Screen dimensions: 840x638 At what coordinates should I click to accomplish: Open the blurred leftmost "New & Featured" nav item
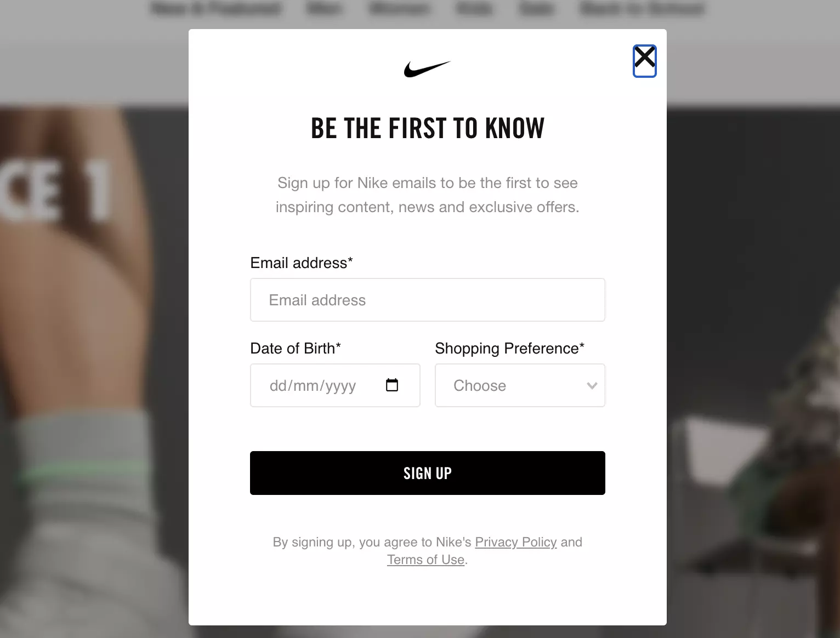(x=215, y=9)
